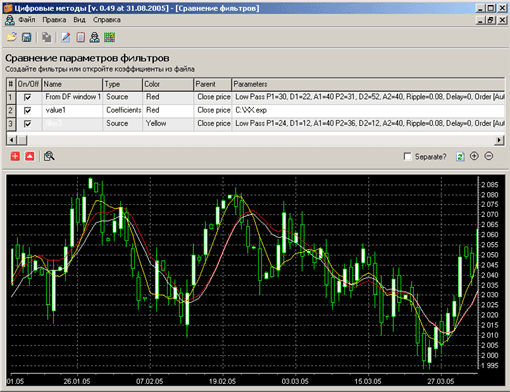510x392 pixels.
Task: Click the Parameters column header
Action: tap(368, 84)
